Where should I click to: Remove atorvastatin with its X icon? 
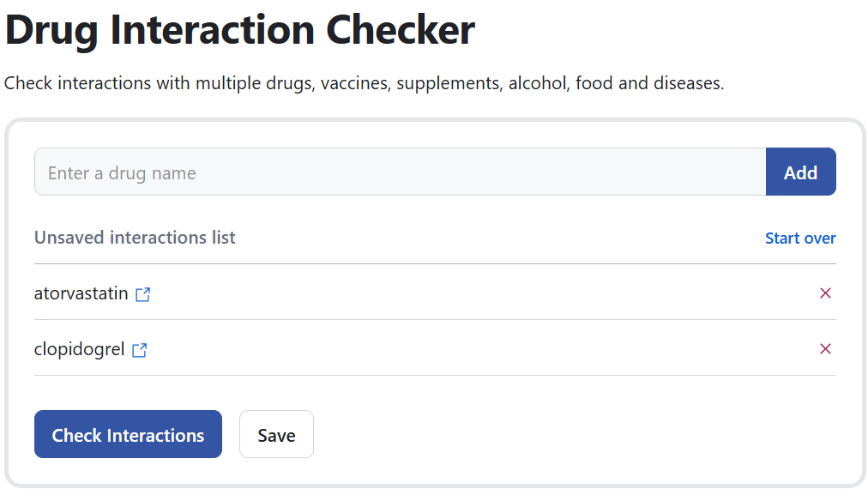click(x=825, y=293)
